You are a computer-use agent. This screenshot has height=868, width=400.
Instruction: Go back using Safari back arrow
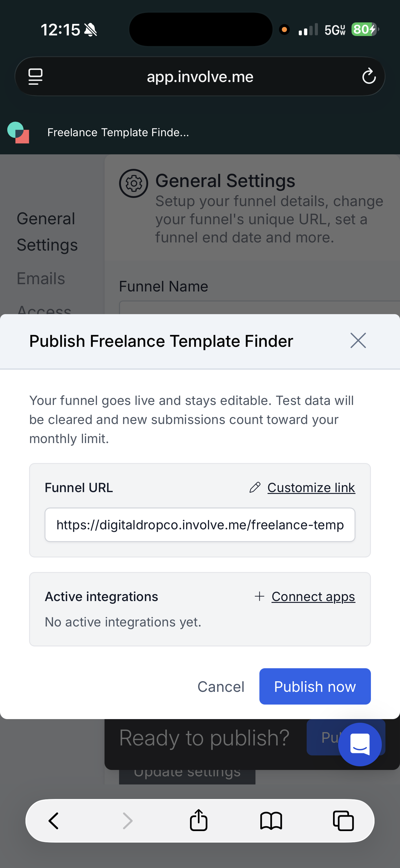click(x=54, y=820)
